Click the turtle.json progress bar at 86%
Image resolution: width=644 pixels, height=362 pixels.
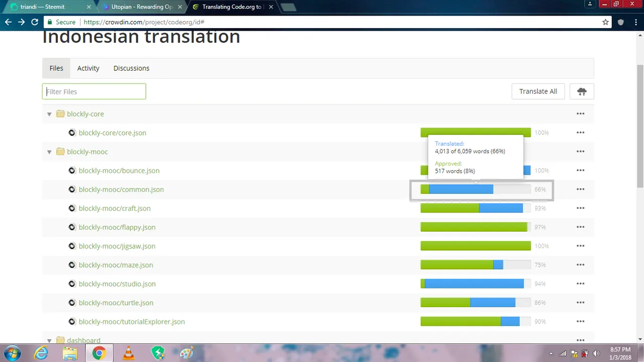(x=475, y=303)
